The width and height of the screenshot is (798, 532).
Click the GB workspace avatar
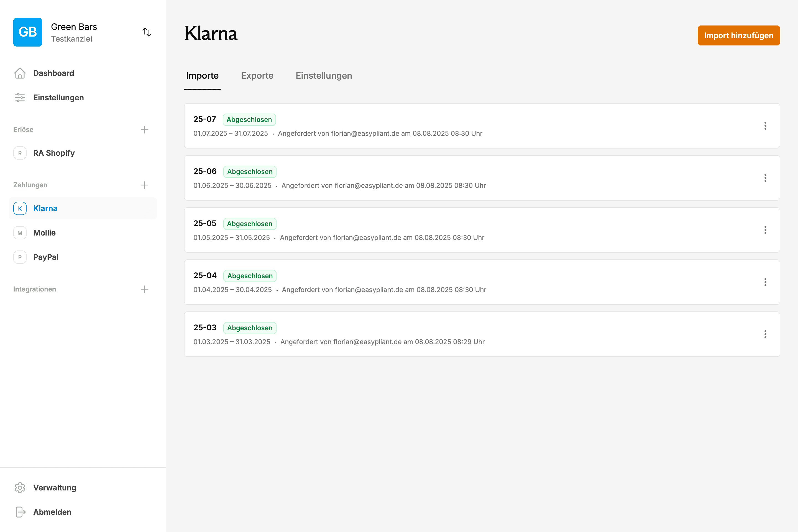coord(27,32)
